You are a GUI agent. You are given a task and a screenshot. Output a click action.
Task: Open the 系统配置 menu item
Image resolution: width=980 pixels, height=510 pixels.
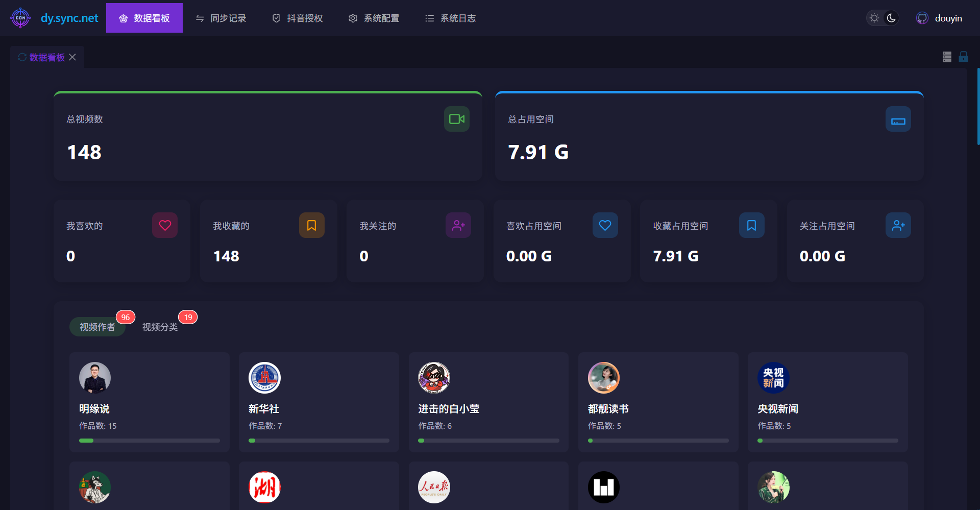point(374,18)
